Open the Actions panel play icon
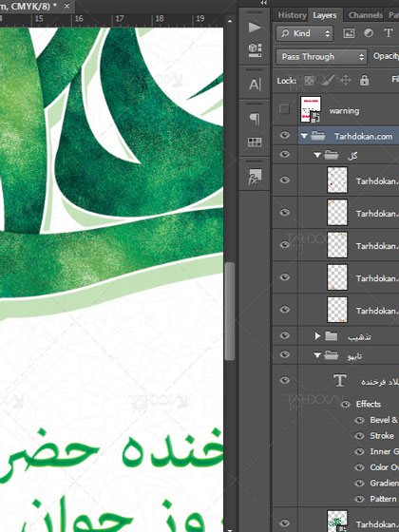 (255, 28)
